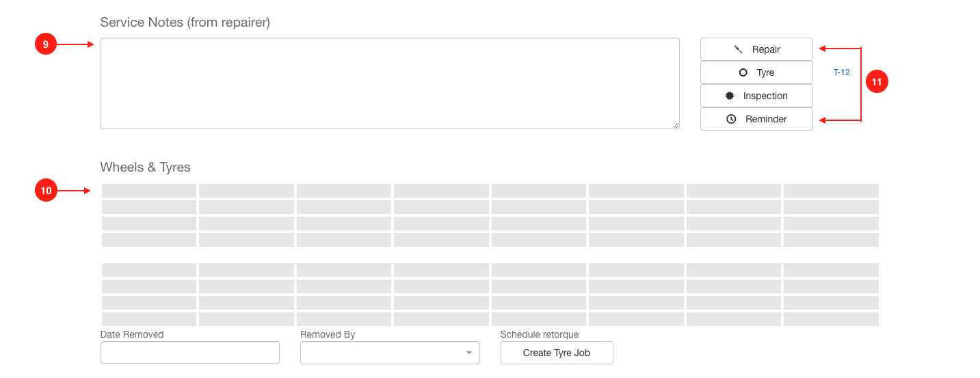Open the T-12 link

pos(841,72)
